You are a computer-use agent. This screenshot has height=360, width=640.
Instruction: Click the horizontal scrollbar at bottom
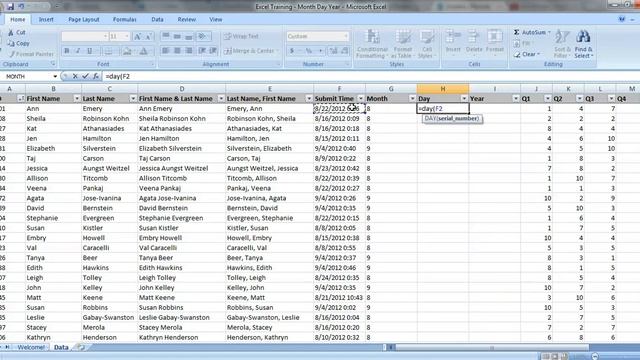[x=492, y=348]
